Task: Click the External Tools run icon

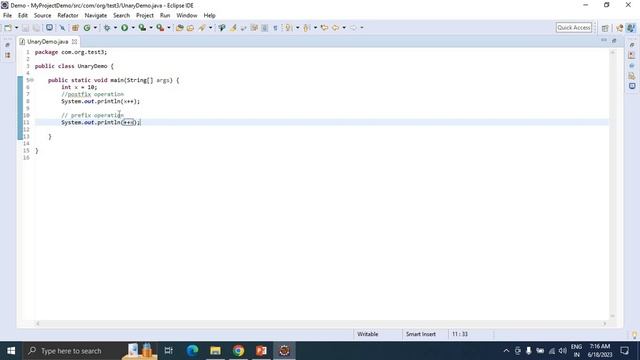Action: 160,28
